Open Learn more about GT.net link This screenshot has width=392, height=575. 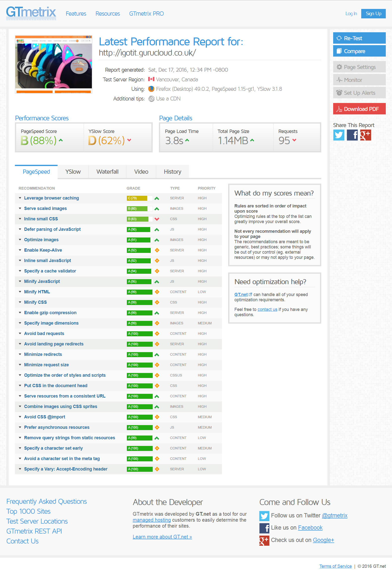coord(162,537)
